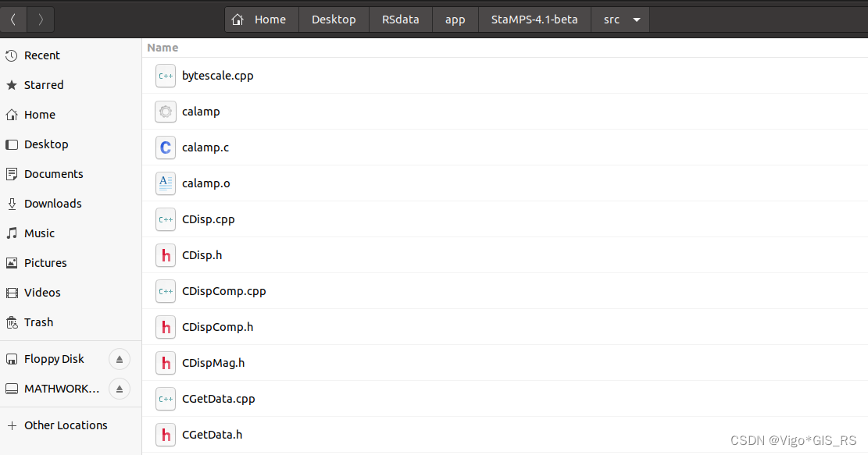The width and height of the screenshot is (868, 455).
Task: Go to Home in the path bar
Action: tap(262, 20)
